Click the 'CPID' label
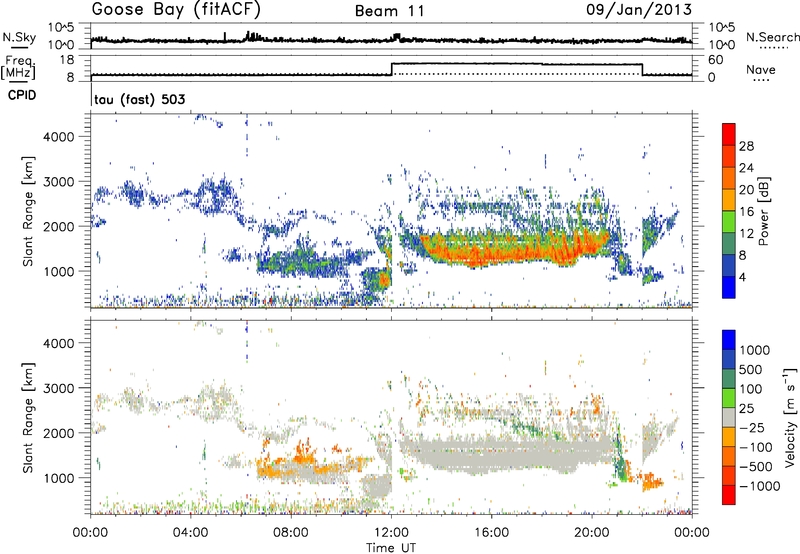The width and height of the screenshot is (800, 554). click(22, 95)
